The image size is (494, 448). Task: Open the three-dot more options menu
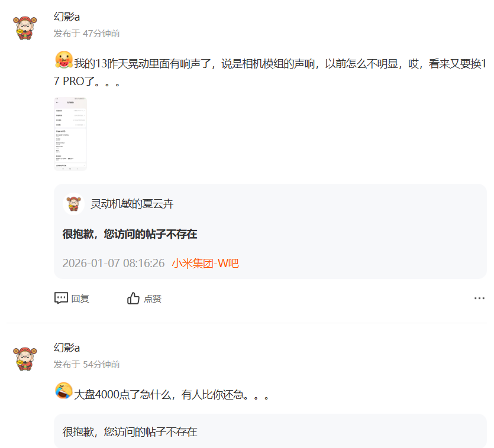point(479,298)
